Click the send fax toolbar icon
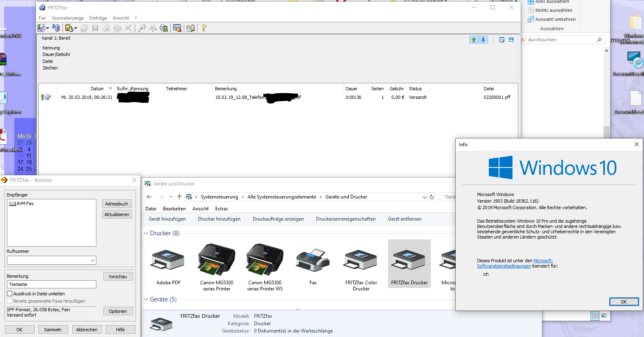 pyautogui.click(x=41, y=28)
